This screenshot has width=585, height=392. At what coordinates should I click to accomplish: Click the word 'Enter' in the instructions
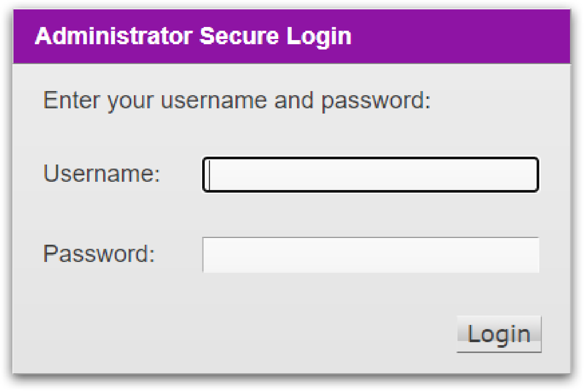tap(72, 100)
